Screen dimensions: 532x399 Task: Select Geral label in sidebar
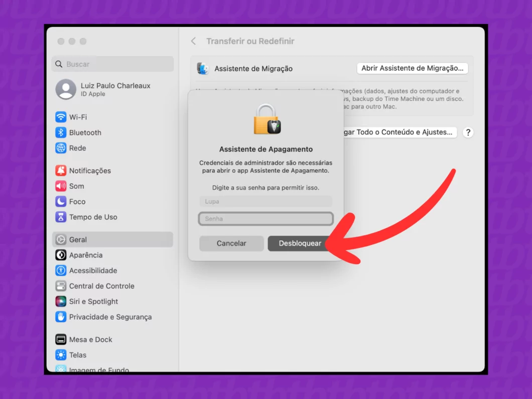[78, 239]
